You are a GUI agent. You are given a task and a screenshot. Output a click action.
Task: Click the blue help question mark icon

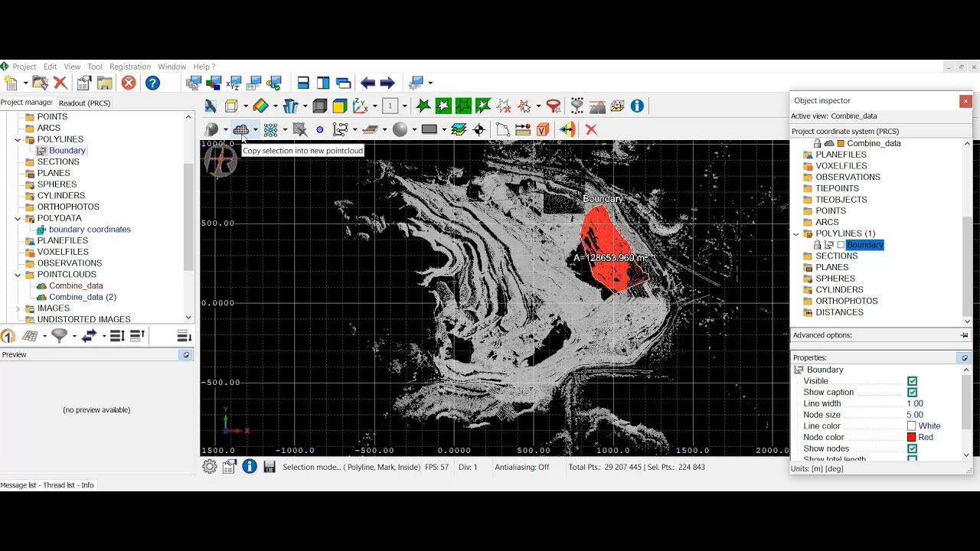pos(152,83)
